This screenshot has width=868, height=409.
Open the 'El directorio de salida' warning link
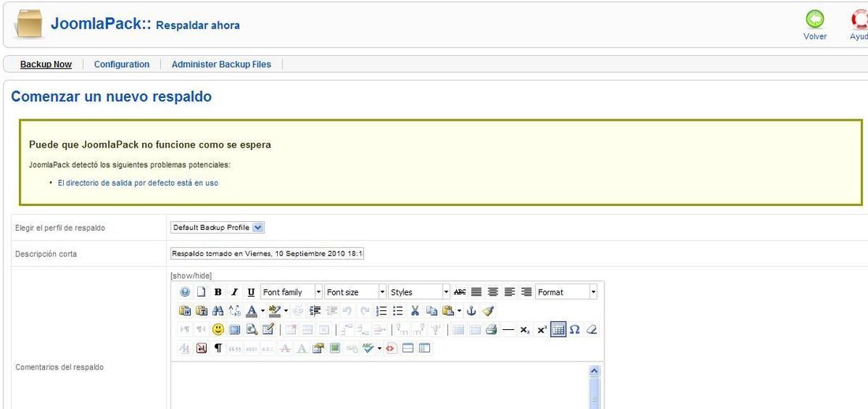(138, 183)
